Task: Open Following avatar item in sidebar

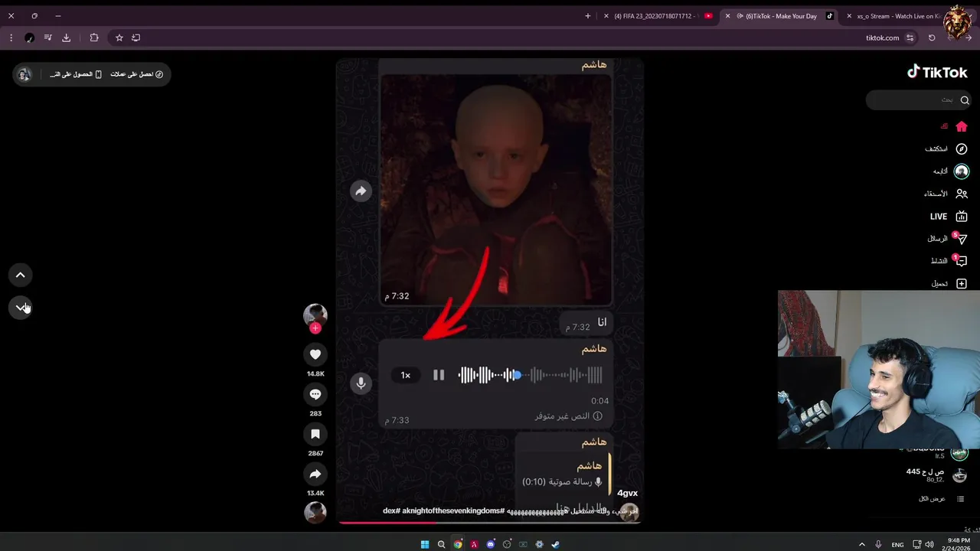Action: point(962,171)
